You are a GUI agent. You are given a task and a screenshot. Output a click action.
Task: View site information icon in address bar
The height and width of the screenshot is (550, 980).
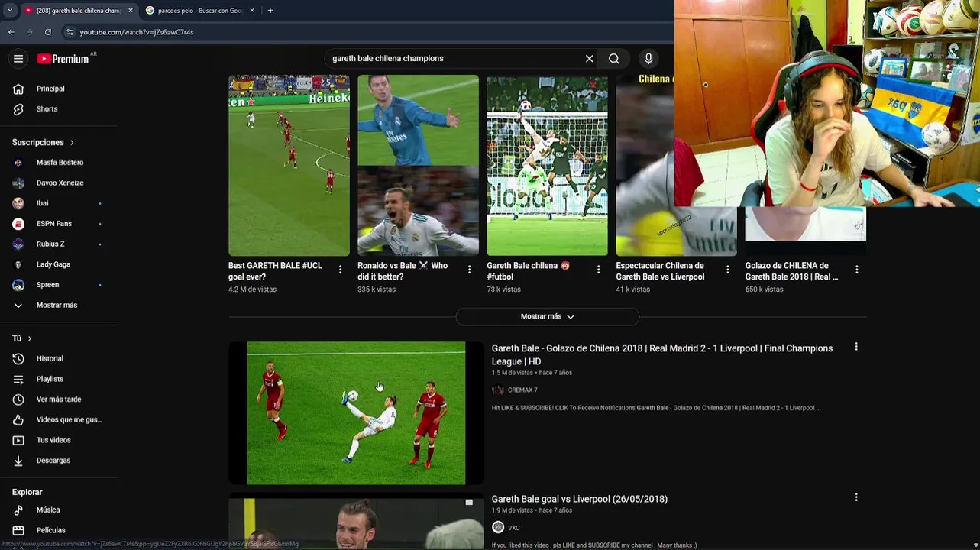pyautogui.click(x=70, y=32)
